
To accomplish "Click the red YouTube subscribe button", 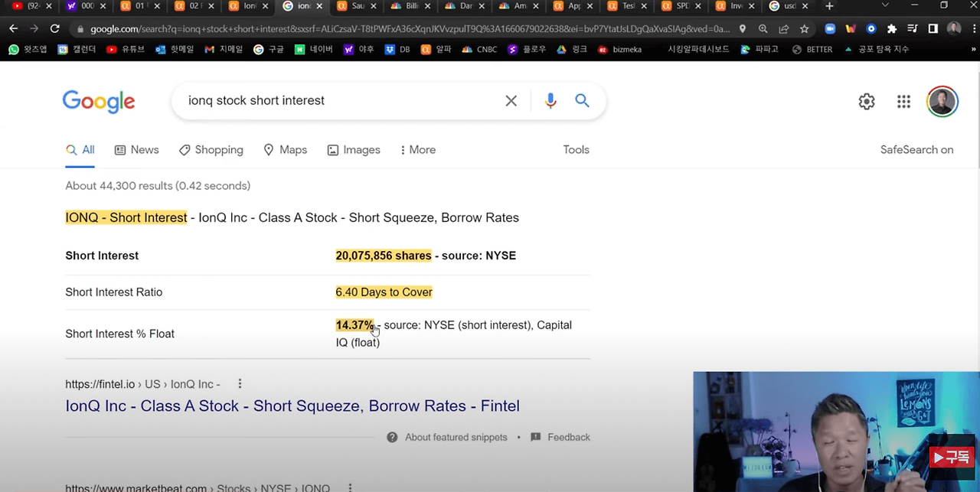I will pyautogui.click(x=951, y=458).
